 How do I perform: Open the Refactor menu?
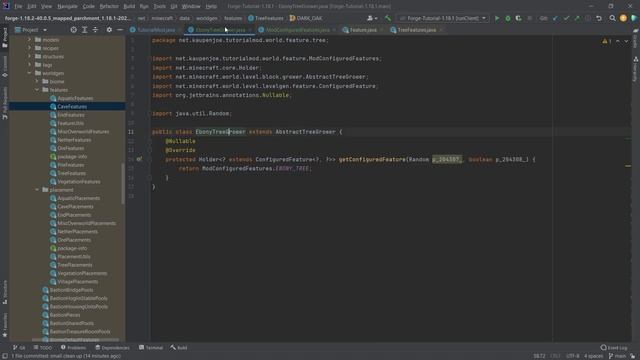pos(109,6)
